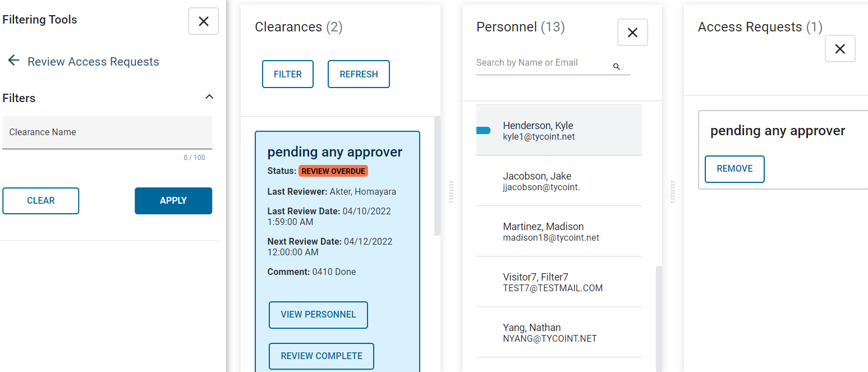Collapse the Filters section chevron
This screenshot has width=868, height=372.
tap(209, 97)
